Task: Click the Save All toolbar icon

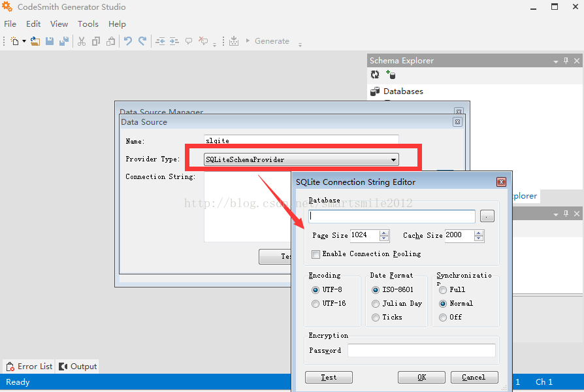Action: coord(64,41)
